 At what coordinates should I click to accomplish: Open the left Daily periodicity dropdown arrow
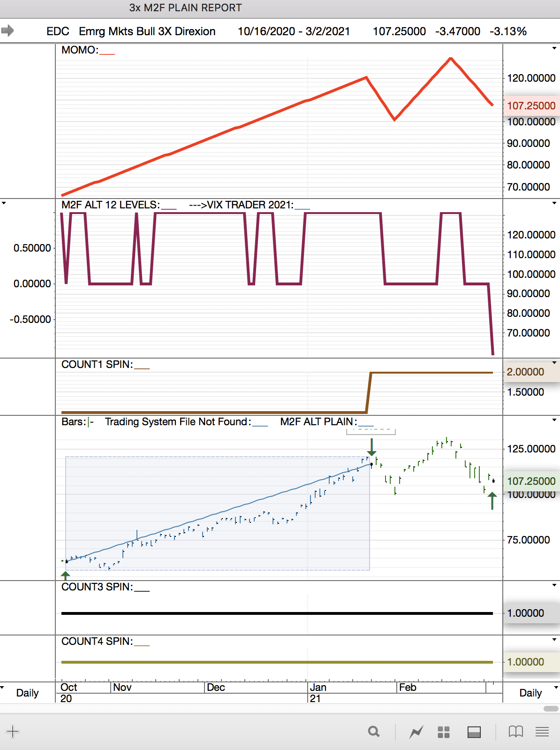pos(3,688)
